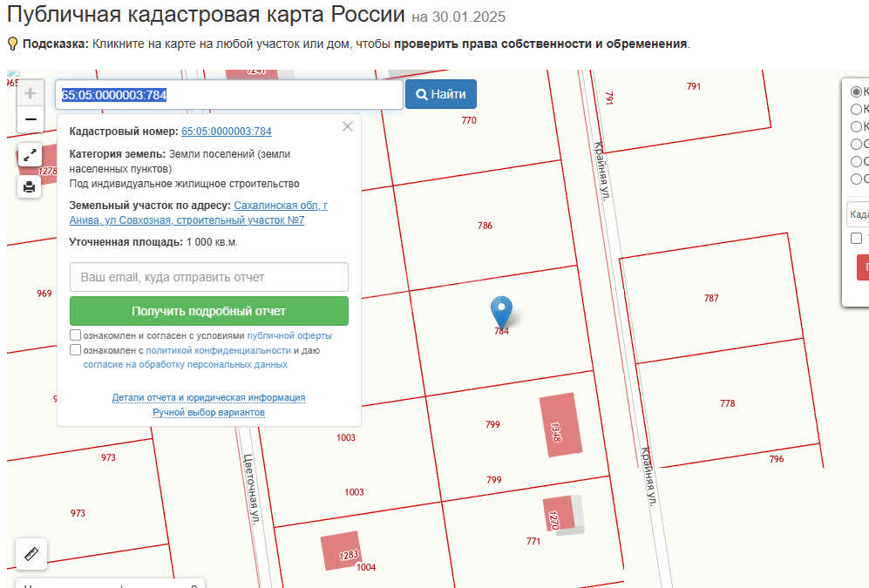This screenshot has width=869, height=588.
Task: Check consent to политикой конфиденциальности
Action: pyautogui.click(x=74, y=350)
